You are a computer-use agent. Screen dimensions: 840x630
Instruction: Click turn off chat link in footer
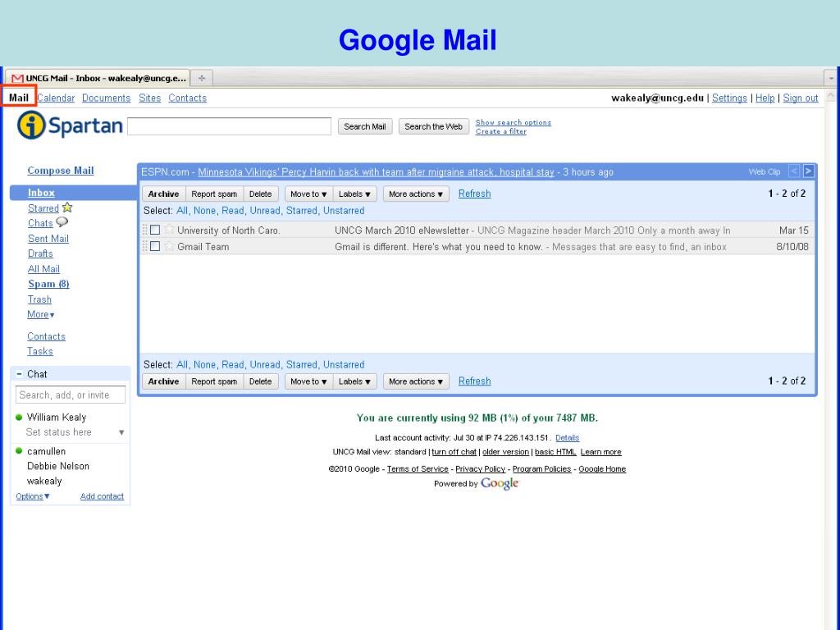(454, 452)
